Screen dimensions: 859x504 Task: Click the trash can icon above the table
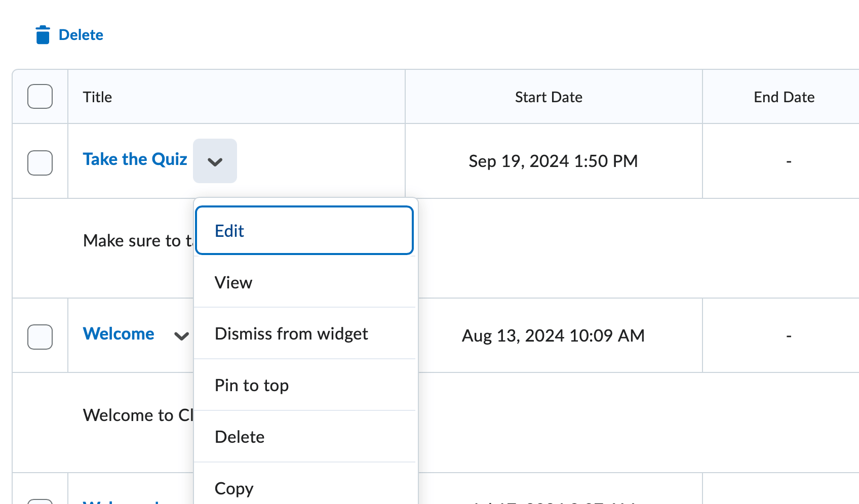coord(43,35)
